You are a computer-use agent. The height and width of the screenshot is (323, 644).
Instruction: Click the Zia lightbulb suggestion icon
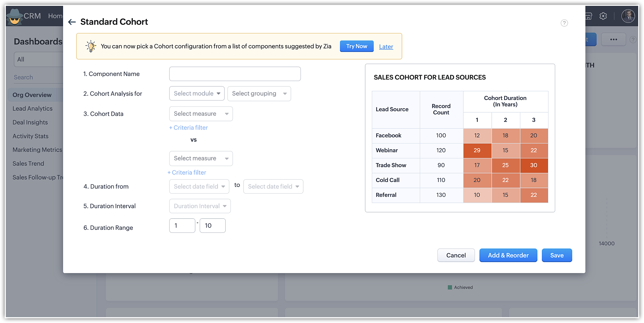click(x=91, y=46)
